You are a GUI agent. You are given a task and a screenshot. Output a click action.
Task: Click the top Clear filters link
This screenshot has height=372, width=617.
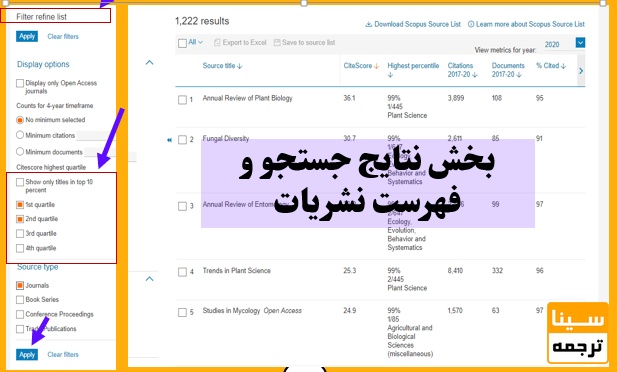pos(63,36)
